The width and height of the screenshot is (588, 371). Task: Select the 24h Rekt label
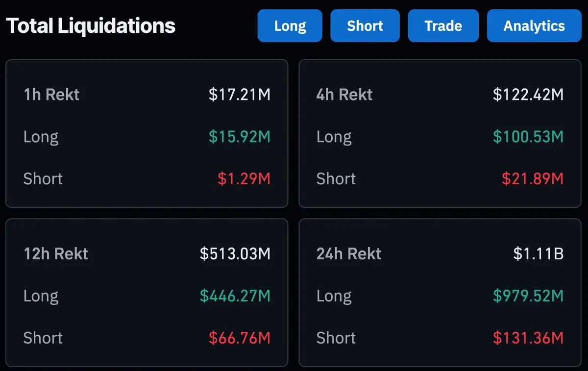(x=349, y=253)
